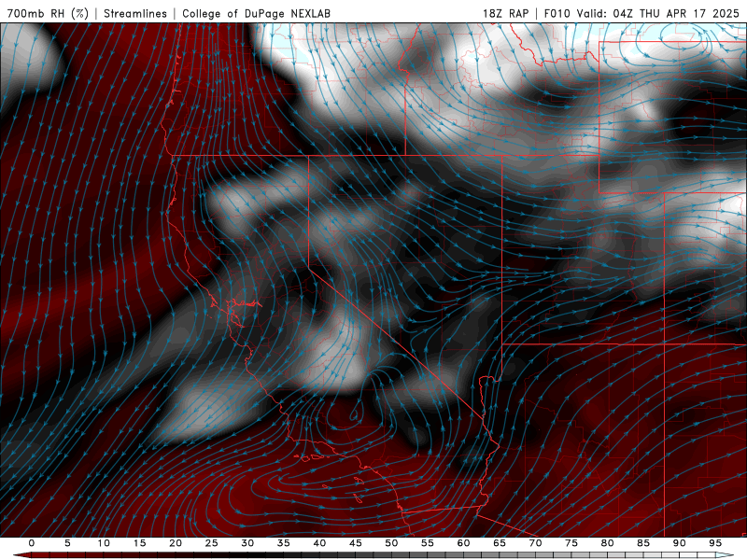Click the color bar label '80'
The height and width of the screenshot is (560, 747).
pyautogui.click(x=607, y=543)
